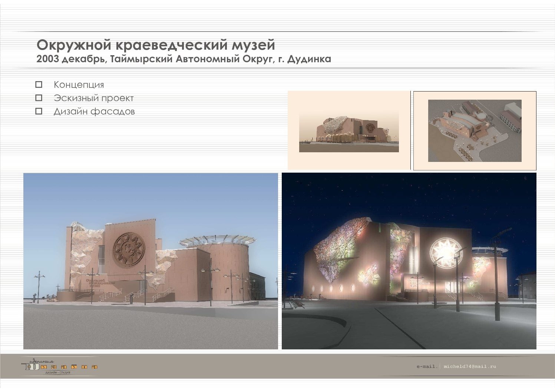Click the subtitle line beginning '2003 декабрь'
This screenshot has width=555, height=392.
click(184, 59)
